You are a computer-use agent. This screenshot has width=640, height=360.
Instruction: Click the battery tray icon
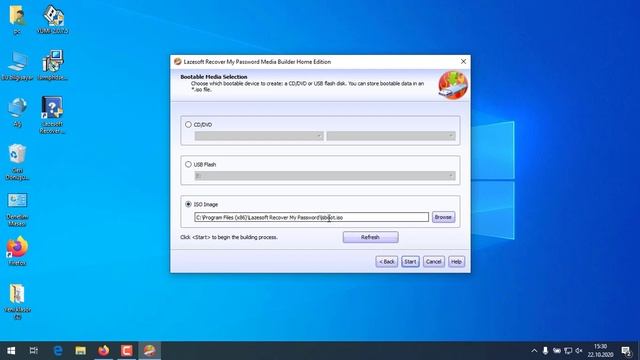click(557, 351)
